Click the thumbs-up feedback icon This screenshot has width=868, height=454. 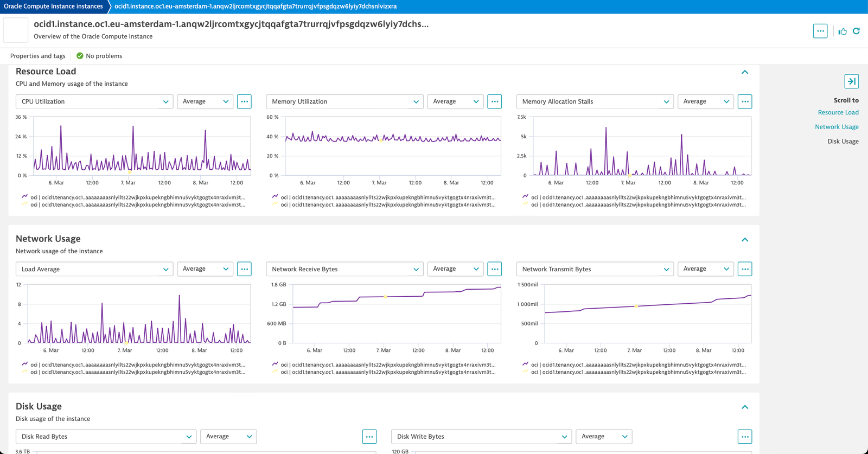point(843,31)
